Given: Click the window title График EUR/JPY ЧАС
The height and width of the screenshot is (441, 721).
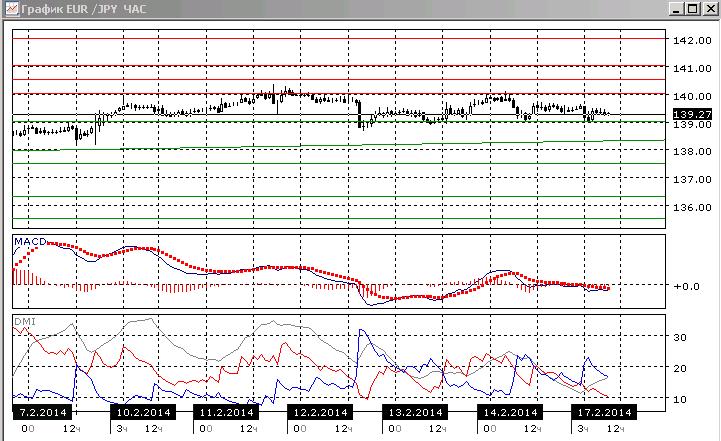Looking at the screenshot, I should 84,9.
